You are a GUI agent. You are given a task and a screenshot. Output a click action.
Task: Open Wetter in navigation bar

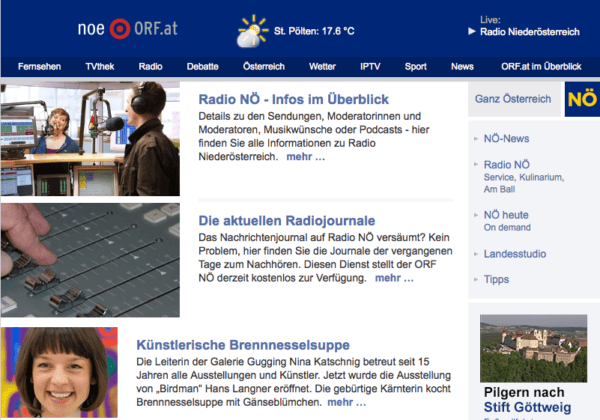(x=322, y=67)
